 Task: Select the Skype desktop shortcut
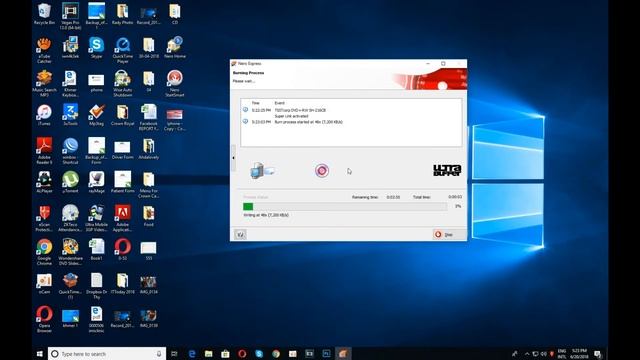coord(96,48)
